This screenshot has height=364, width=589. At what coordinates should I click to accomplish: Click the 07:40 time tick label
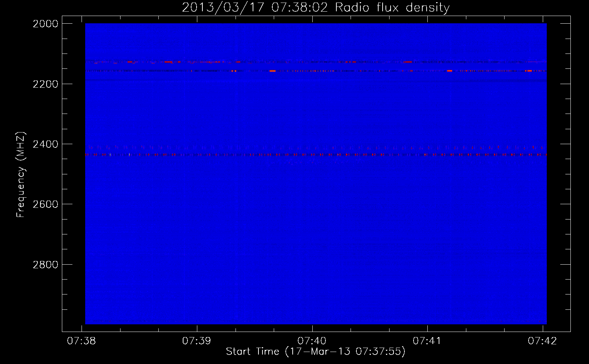(x=312, y=341)
